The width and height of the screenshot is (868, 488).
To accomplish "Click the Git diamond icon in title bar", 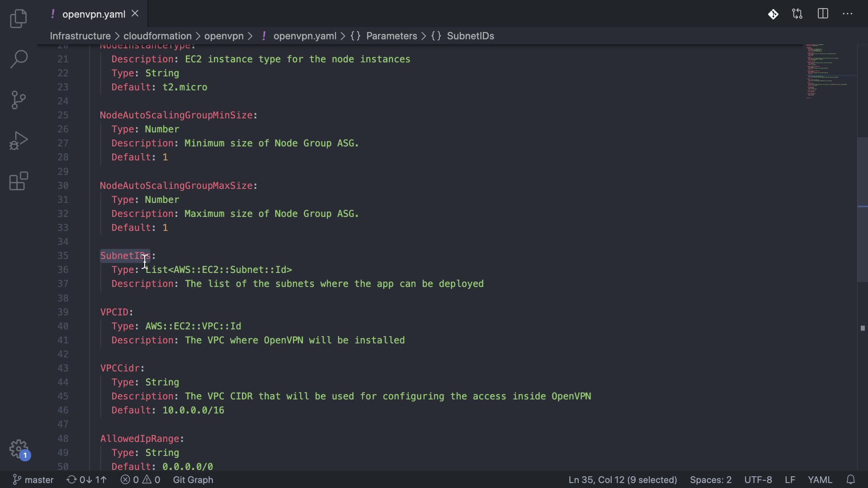I will (773, 14).
